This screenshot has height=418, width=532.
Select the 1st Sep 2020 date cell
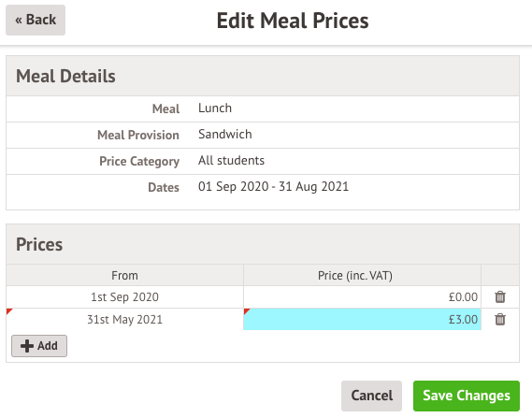pos(125,296)
